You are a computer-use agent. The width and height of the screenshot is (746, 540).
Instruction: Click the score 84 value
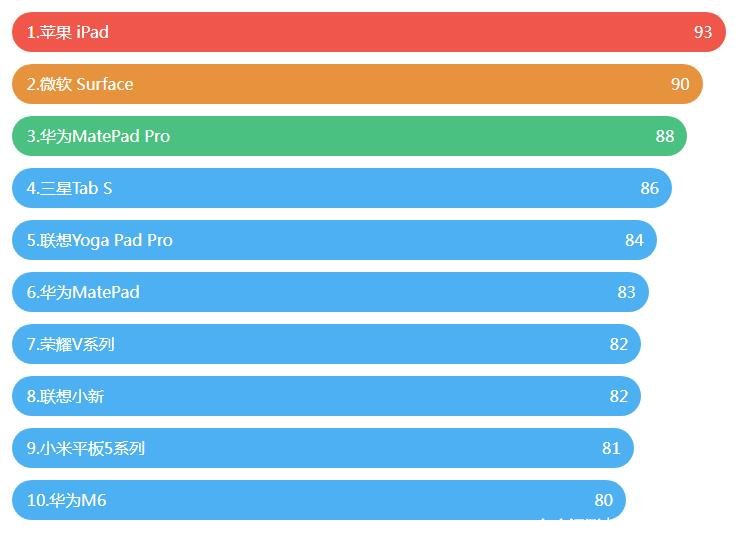pos(634,240)
